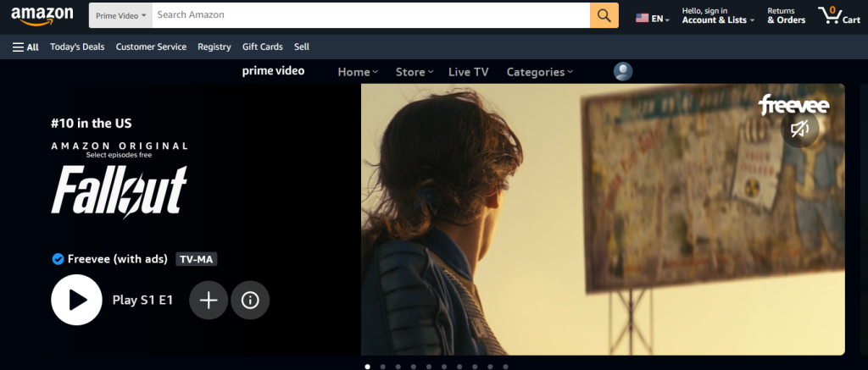Click the Sell link
The width and height of the screenshot is (868, 370).
[302, 47]
